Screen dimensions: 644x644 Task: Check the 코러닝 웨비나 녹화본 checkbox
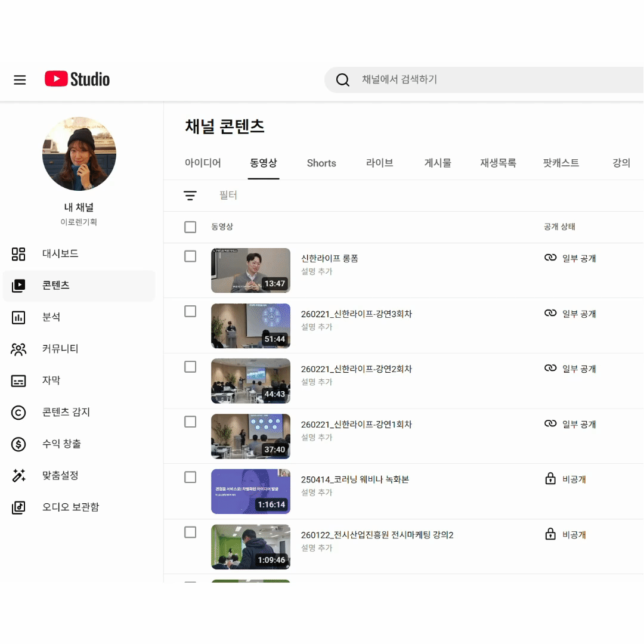(x=190, y=477)
